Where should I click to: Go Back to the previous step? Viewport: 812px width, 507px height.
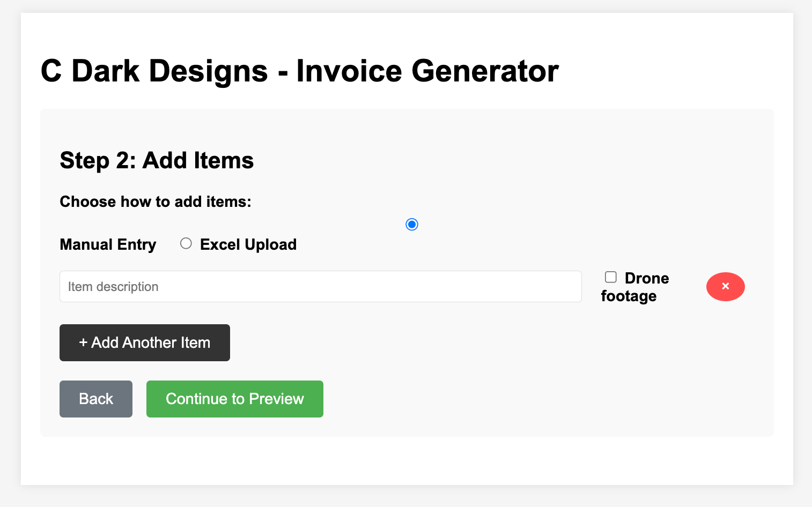point(96,399)
